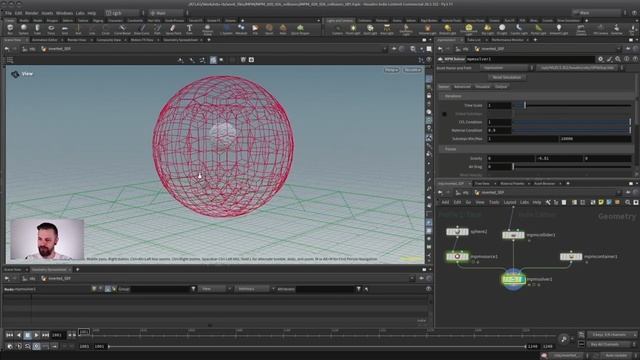Open the No cam dropdown in viewport
The height and width of the screenshot is (360, 640).
[x=412, y=70]
